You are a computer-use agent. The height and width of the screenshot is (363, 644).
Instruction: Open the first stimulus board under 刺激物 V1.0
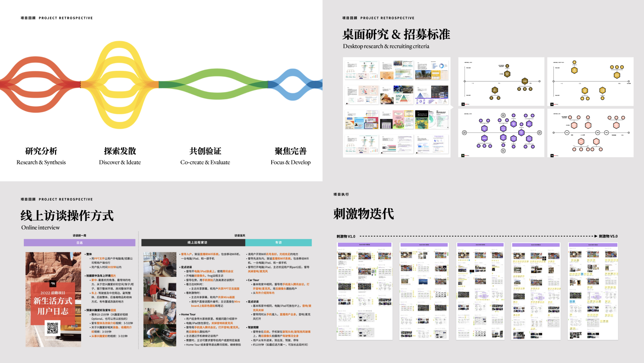pos(364,291)
